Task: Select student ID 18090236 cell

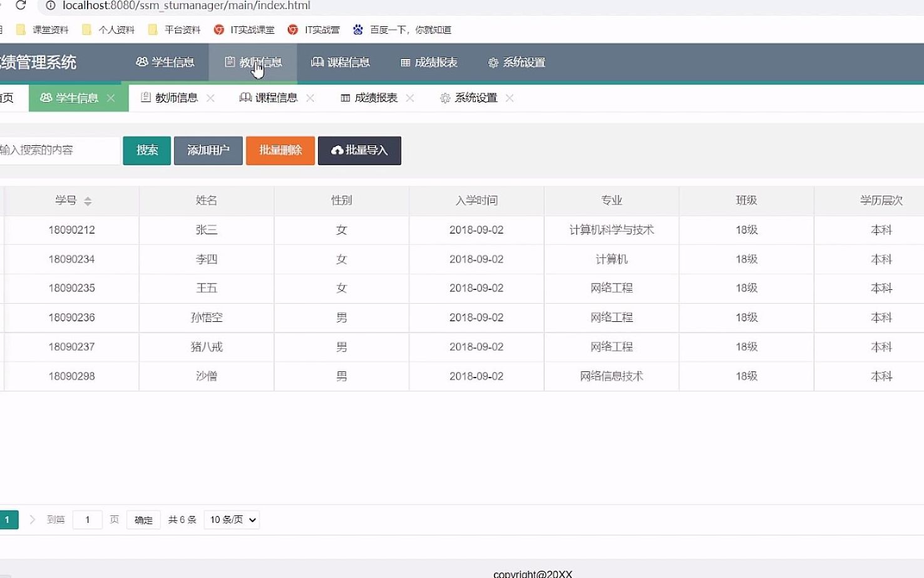Action: pyautogui.click(x=72, y=317)
